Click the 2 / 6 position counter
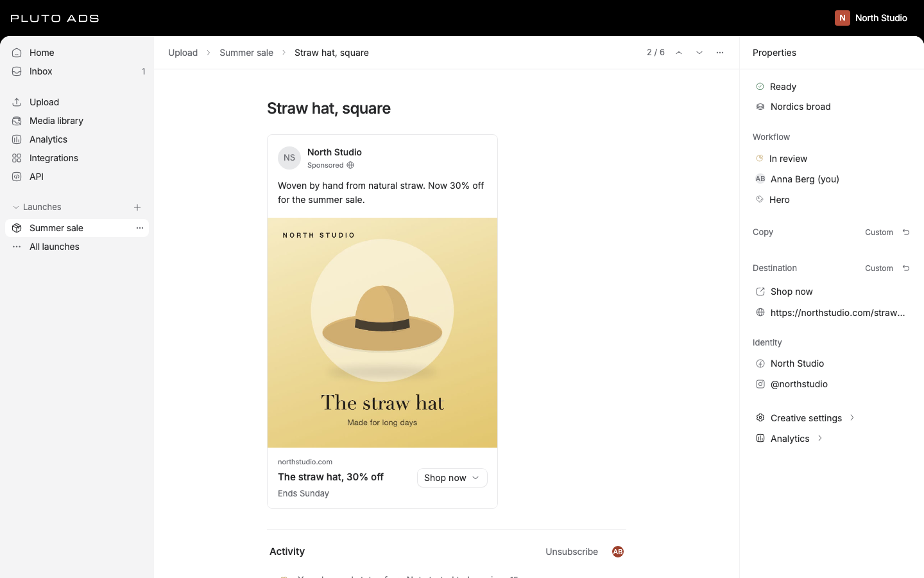The image size is (924, 578). pyautogui.click(x=656, y=53)
